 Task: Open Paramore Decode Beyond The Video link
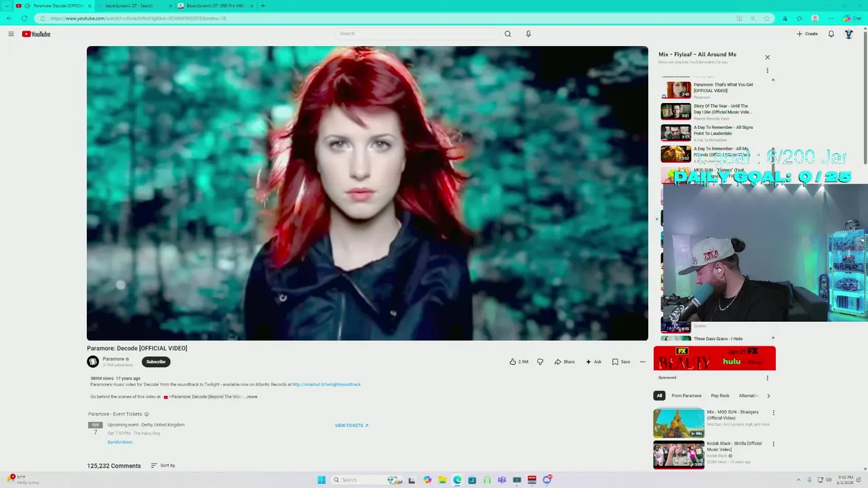202,396
